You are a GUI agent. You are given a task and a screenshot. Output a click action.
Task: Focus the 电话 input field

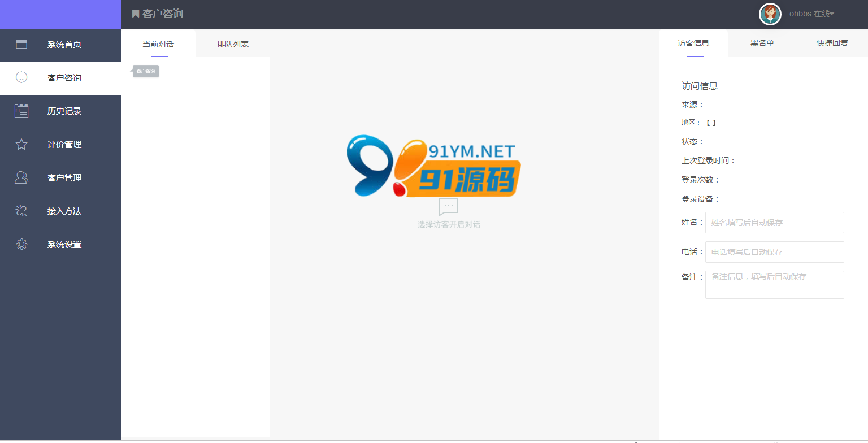point(775,252)
